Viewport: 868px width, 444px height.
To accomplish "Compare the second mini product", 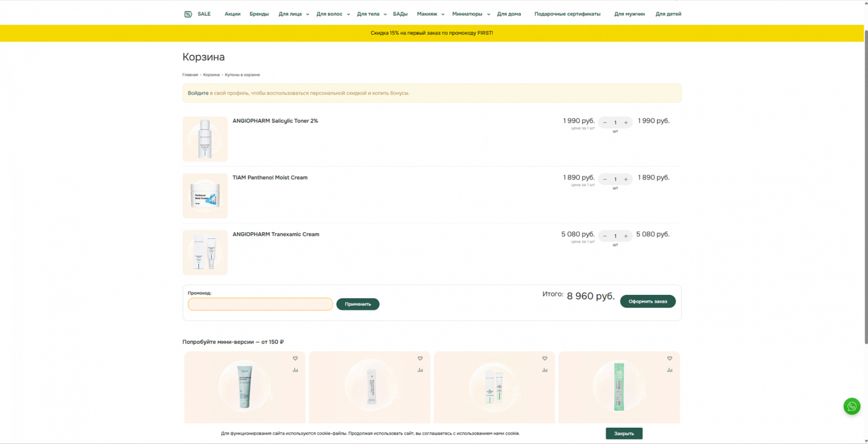I will coord(420,370).
